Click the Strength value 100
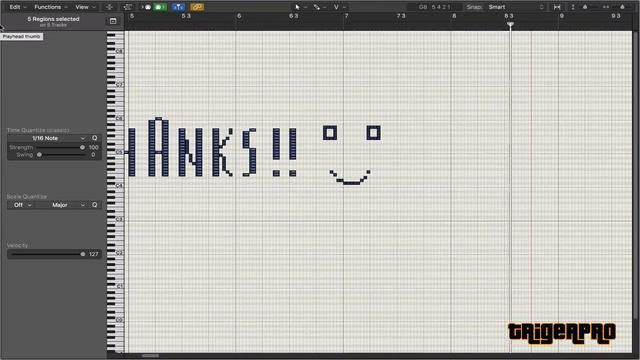This screenshot has height=360, width=640. point(93,147)
